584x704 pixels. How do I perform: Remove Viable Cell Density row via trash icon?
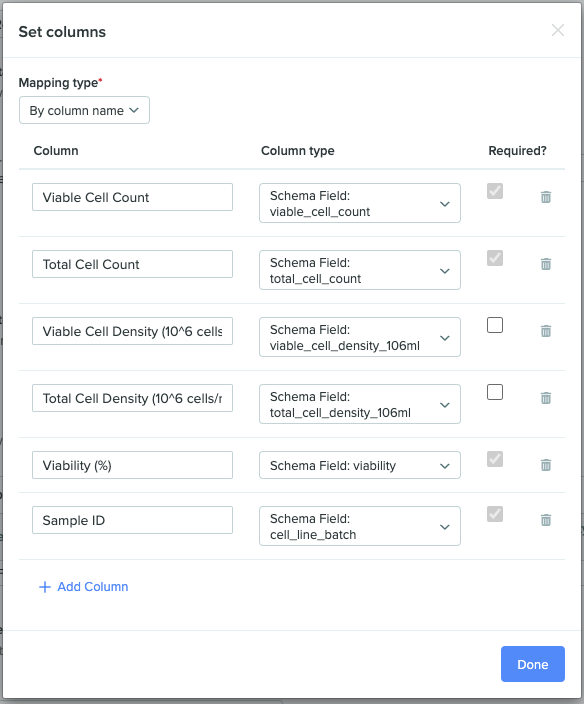point(546,331)
